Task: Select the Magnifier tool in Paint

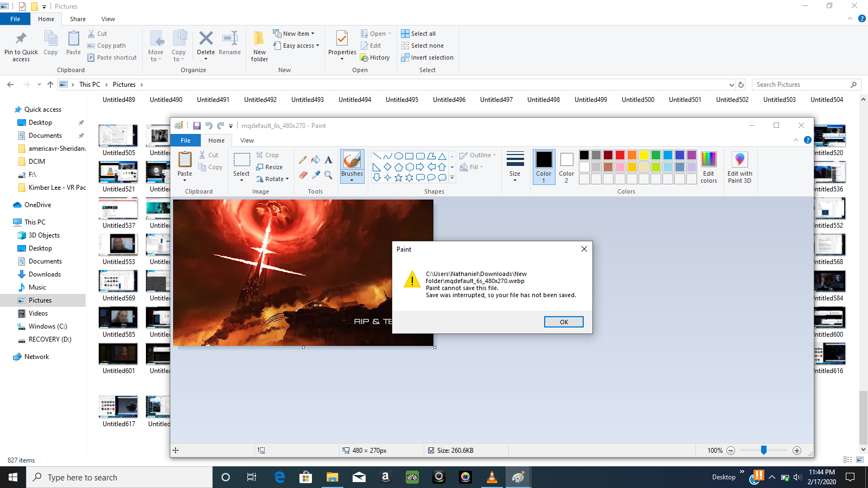Action: [328, 175]
